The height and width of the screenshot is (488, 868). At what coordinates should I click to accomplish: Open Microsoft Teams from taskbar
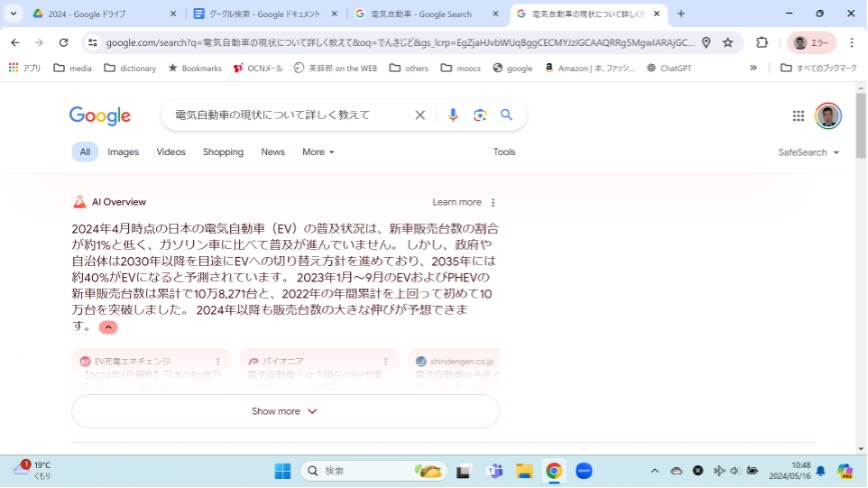pos(494,471)
